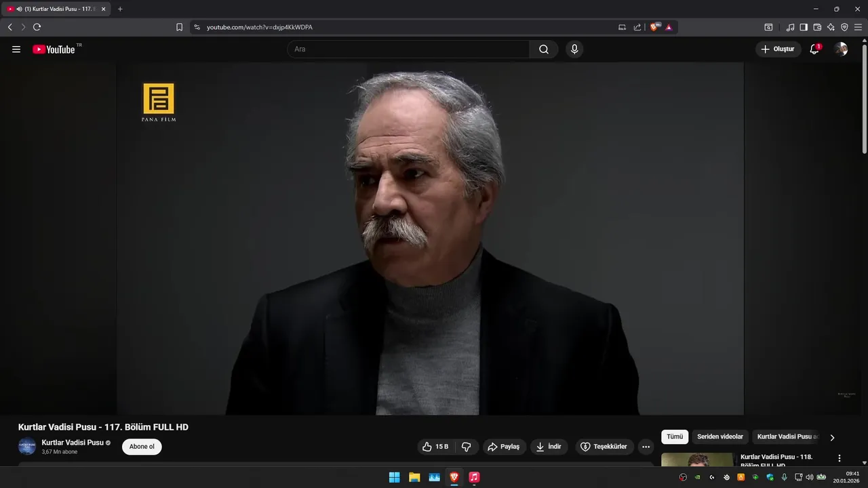
Task: Click the youtube.com address bar URL
Action: pos(260,27)
